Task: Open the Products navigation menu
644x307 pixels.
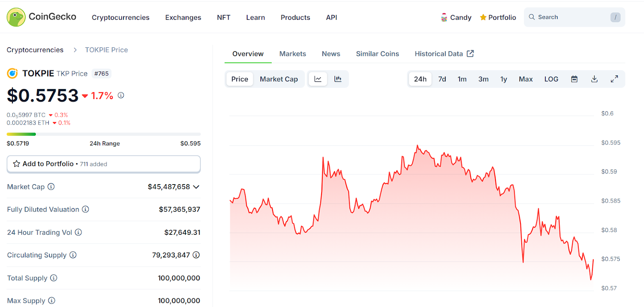Action: pyautogui.click(x=295, y=17)
